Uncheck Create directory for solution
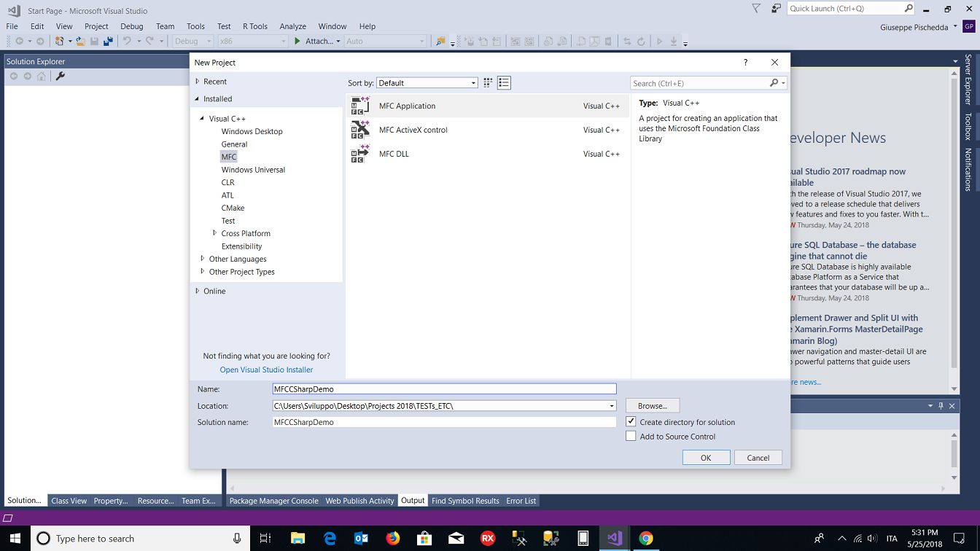This screenshot has height=551, width=980. (631, 422)
